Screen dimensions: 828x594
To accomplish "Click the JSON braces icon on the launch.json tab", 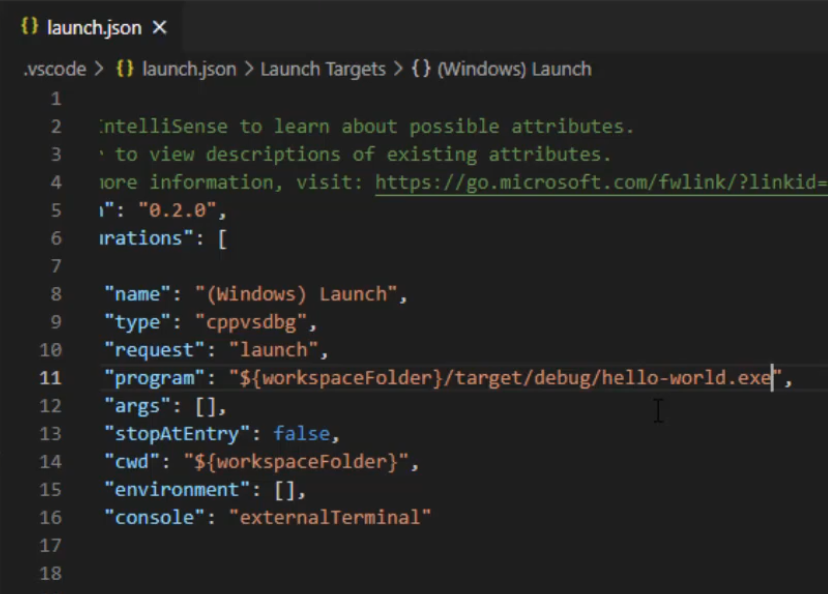I will (x=29, y=28).
